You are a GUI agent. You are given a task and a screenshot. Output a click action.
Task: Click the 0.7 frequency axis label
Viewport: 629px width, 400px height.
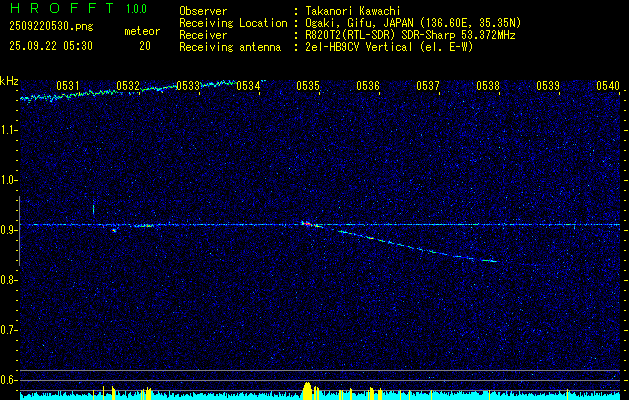coord(9,330)
